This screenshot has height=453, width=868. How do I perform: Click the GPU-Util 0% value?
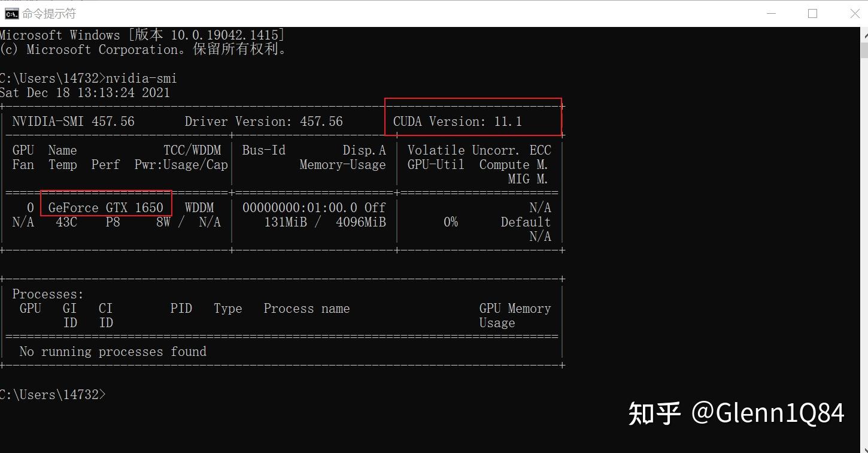[x=451, y=222]
